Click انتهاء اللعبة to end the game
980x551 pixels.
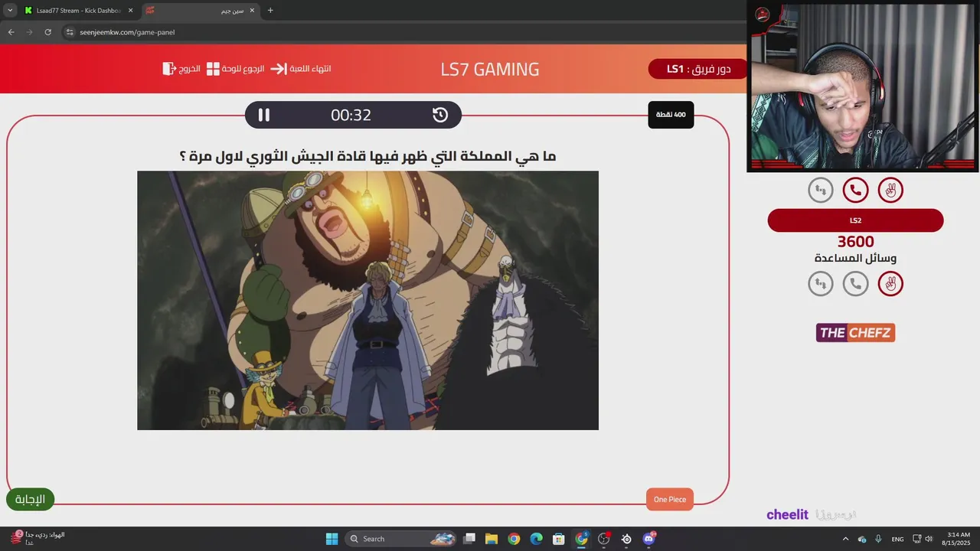310,69
